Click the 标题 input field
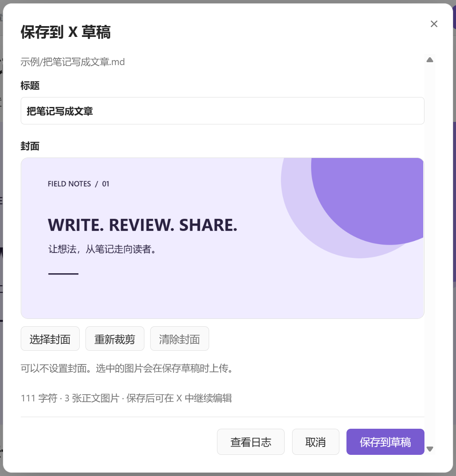Viewport: 456px width, 476px height. pyautogui.click(x=222, y=111)
